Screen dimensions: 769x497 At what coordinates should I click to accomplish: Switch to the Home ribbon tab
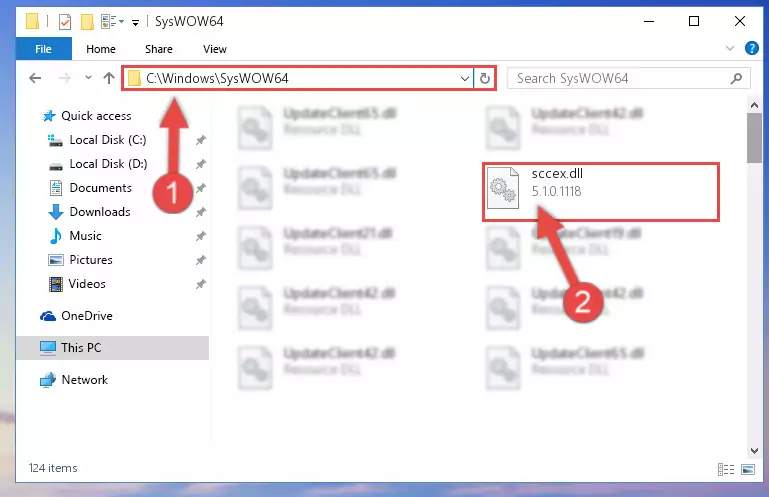(101, 49)
